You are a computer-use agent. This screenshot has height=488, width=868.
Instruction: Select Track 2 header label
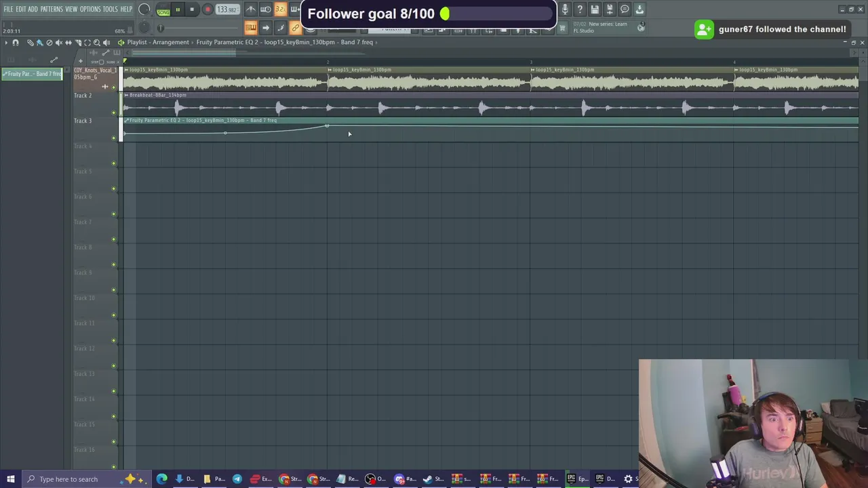click(83, 96)
